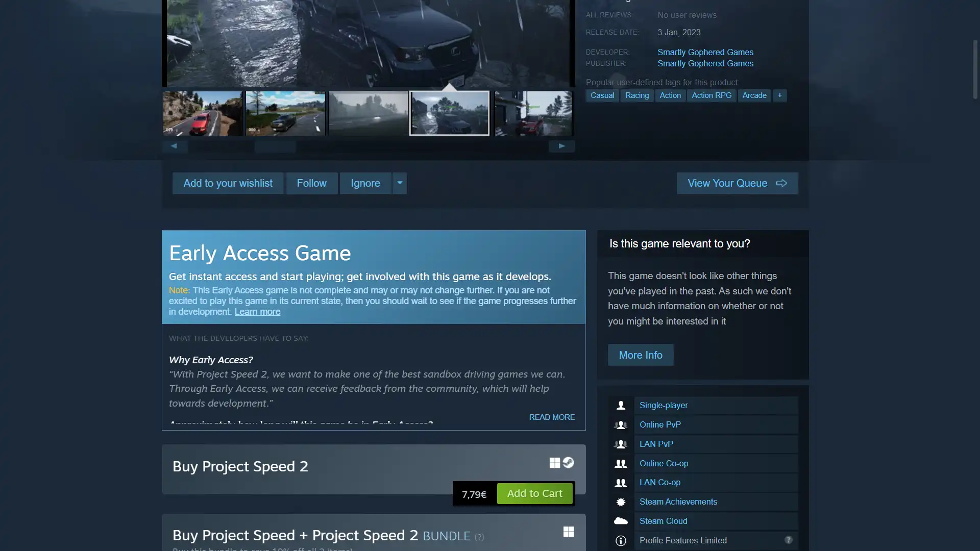Screen dimensions: 980x551
Task: Click the Windows icon in Buy Project Speed 2
Action: click(x=555, y=463)
